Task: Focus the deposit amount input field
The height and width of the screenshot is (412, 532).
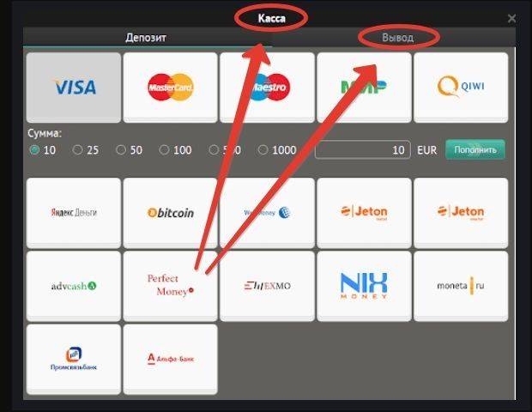Action: coord(363,149)
